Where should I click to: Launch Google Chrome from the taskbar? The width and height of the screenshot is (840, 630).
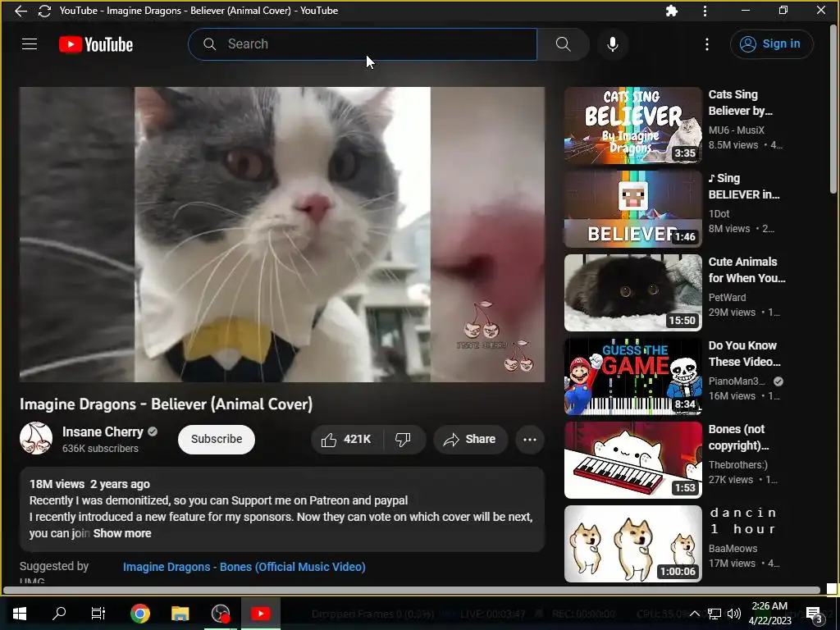(x=139, y=614)
